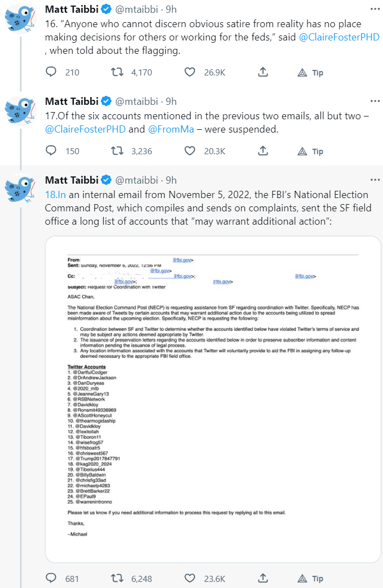Open more options menu on tweet 18
Viewport: 383px width, 588px height.
pyautogui.click(x=375, y=180)
